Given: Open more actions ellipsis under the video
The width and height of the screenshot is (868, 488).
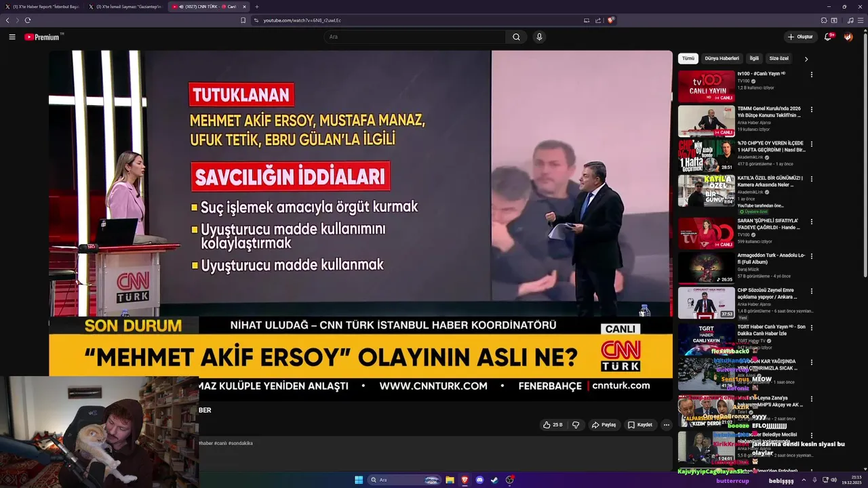Looking at the screenshot, I should (x=666, y=425).
